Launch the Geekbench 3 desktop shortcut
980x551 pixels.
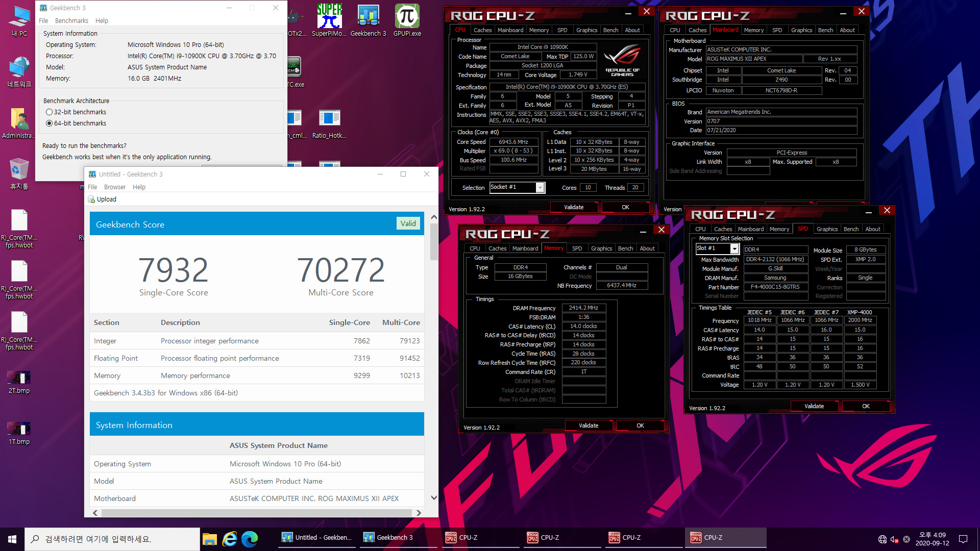(368, 20)
